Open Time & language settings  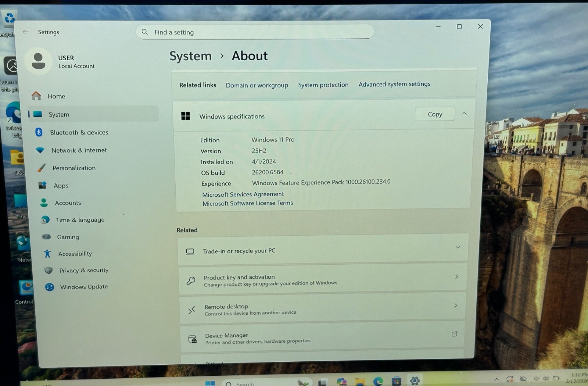pyautogui.click(x=80, y=220)
